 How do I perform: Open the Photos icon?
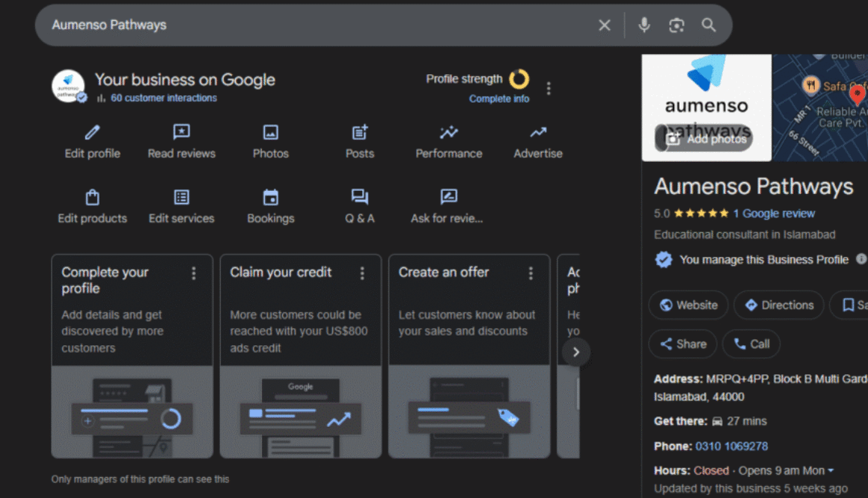click(270, 133)
